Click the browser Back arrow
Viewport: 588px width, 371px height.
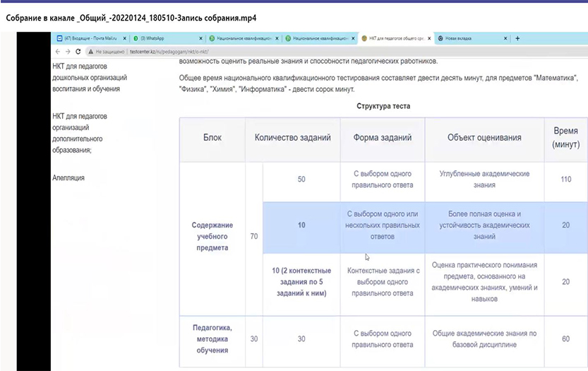click(57, 52)
